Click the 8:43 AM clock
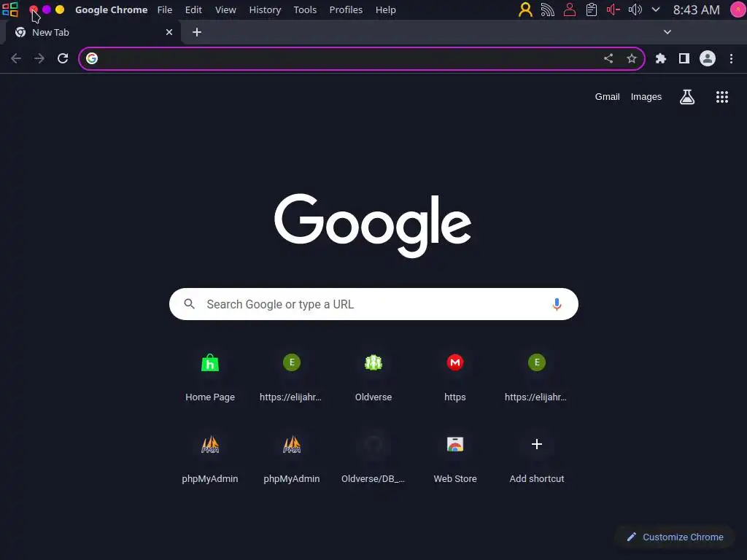This screenshot has width=747, height=560. tap(696, 9)
